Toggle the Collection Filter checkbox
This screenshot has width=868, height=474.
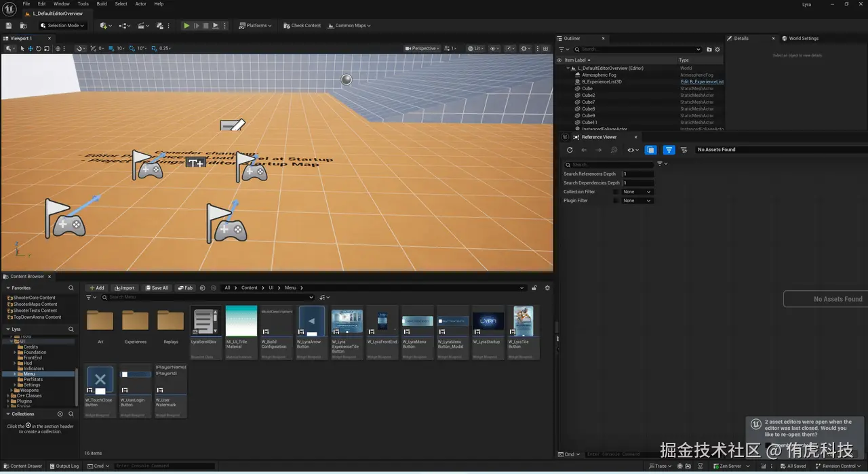(616, 192)
